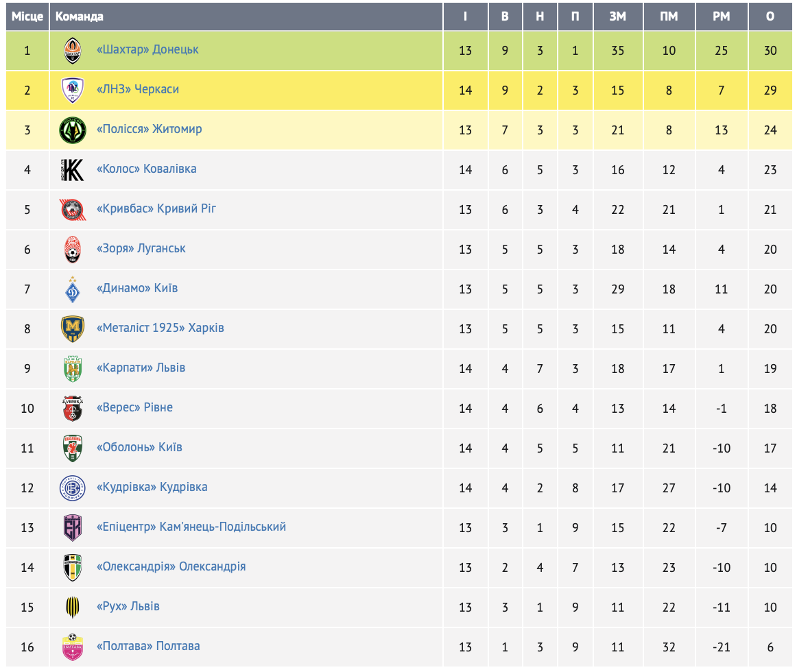
Task: Click the РМ goal difference column header
Action: click(721, 16)
